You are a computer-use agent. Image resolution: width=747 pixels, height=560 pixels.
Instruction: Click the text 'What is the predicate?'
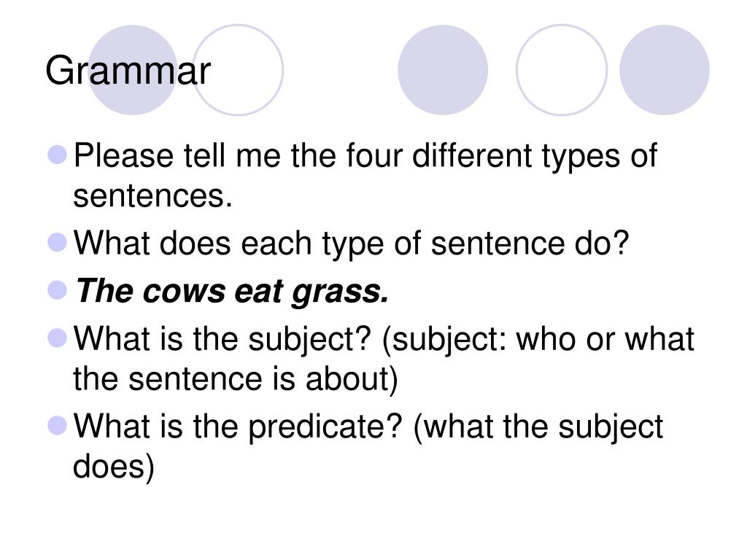[x=239, y=427]
